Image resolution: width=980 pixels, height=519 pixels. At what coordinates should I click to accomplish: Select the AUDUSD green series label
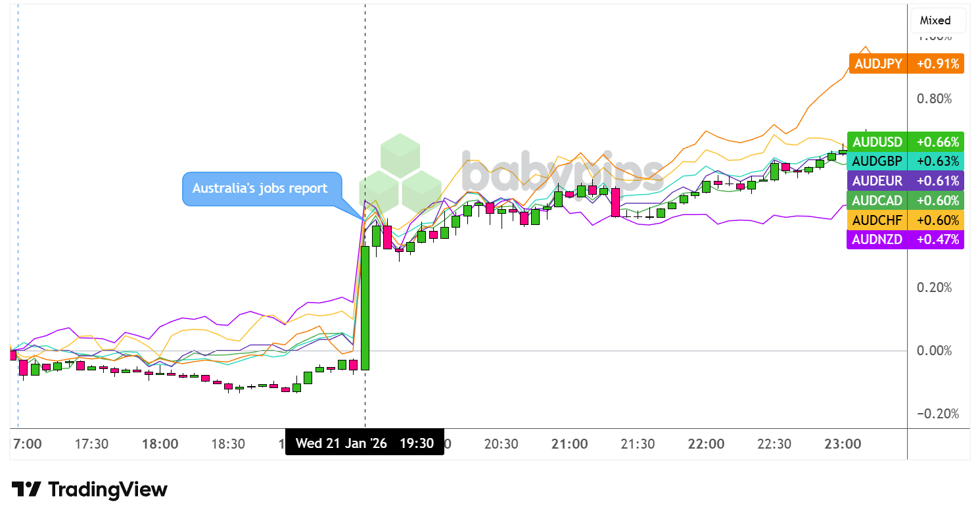pyautogui.click(x=877, y=141)
